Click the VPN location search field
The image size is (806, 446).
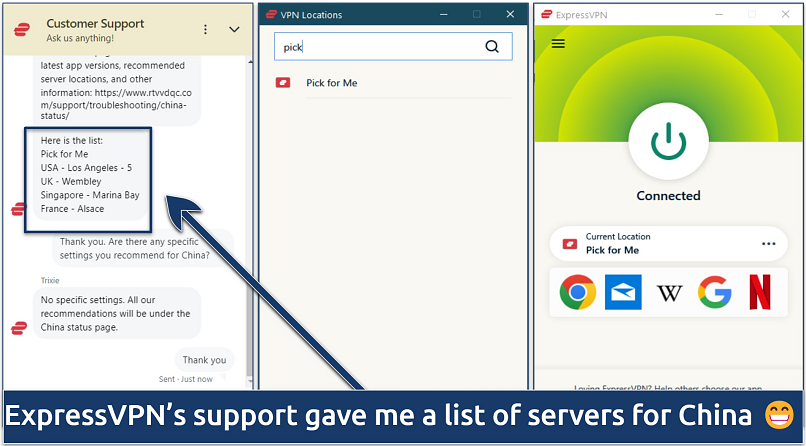(x=380, y=46)
